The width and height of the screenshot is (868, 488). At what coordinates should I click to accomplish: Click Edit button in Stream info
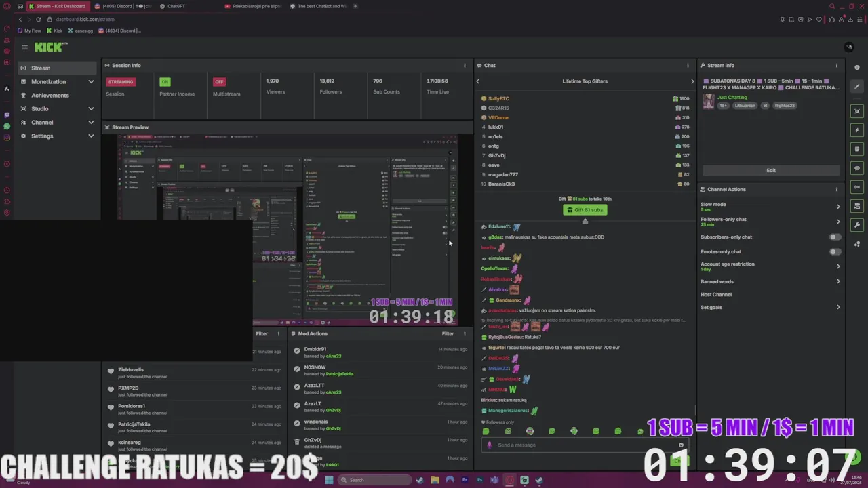click(771, 171)
